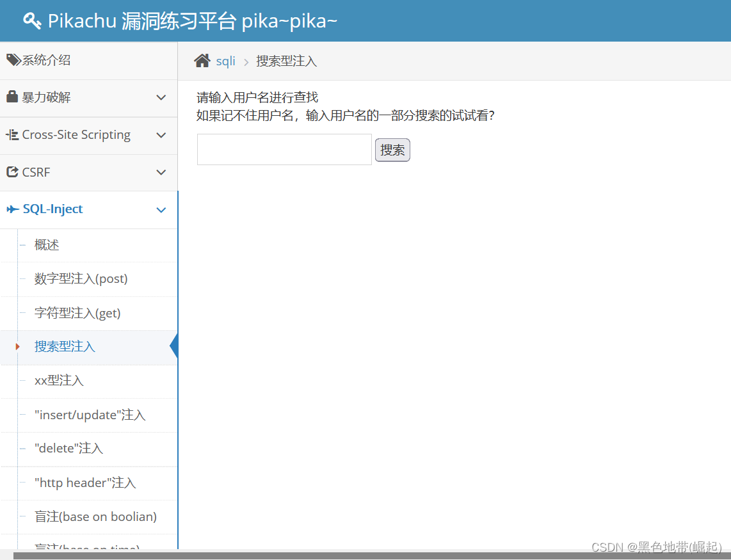This screenshot has width=731, height=560.
Task: Click the share icon beside CSRF
Action: tap(13, 172)
